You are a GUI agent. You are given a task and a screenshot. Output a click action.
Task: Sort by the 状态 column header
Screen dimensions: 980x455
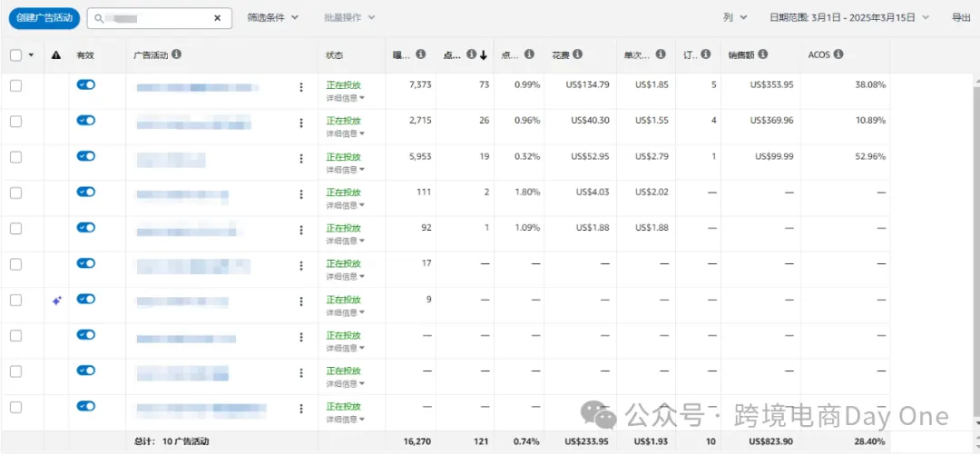tap(334, 55)
